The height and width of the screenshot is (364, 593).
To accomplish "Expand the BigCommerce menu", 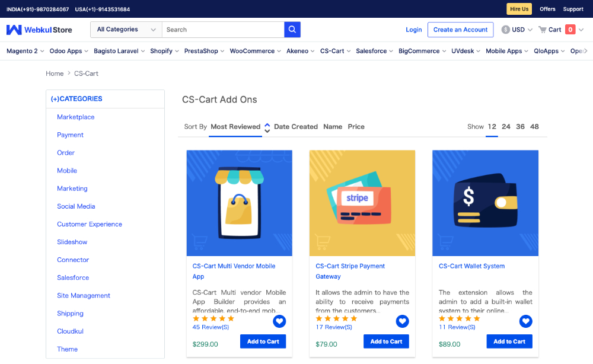I will click(x=422, y=51).
